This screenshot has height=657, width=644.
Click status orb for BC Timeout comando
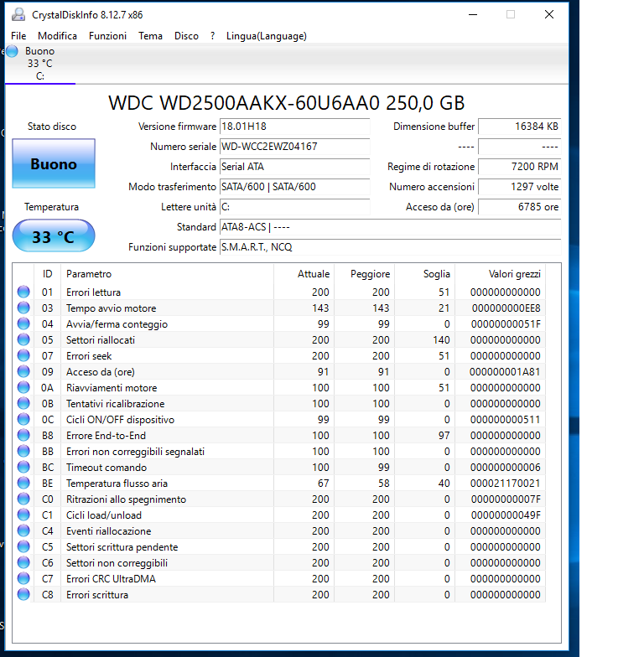click(x=23, y=468)
